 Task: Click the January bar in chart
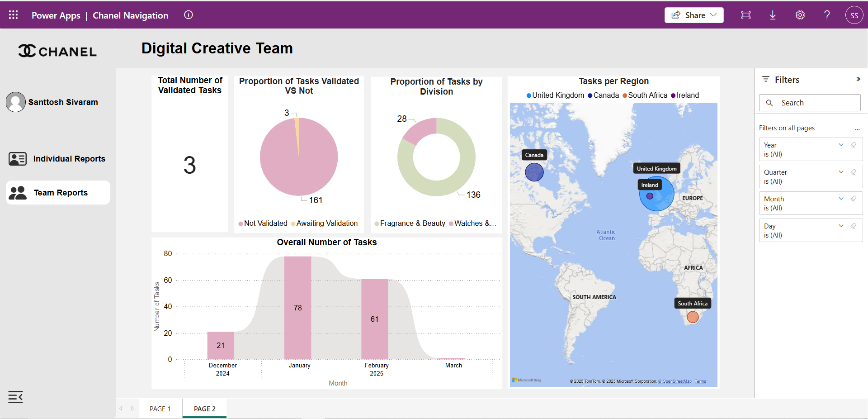click(x=297, y=308)
